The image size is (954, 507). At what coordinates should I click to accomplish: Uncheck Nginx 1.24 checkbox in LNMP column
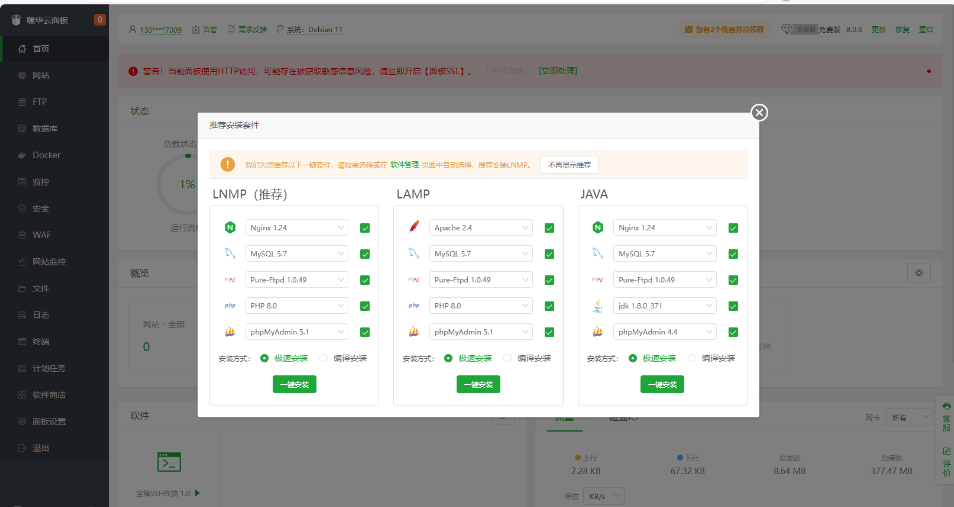365,228
